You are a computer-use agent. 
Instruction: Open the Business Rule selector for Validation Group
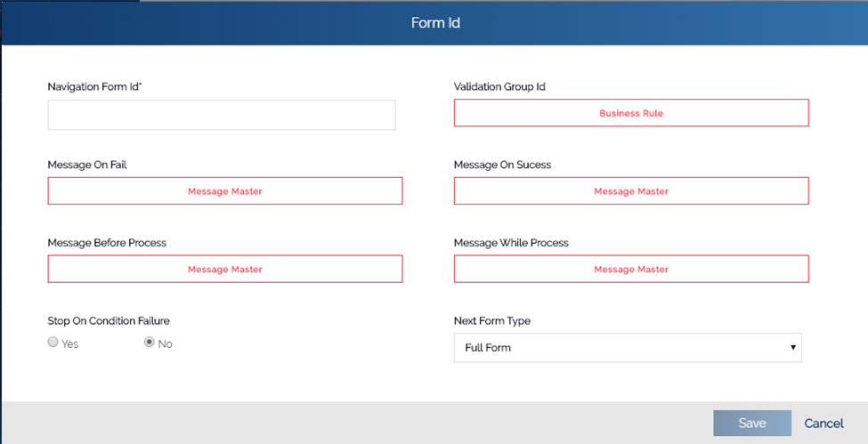(631, 113)
